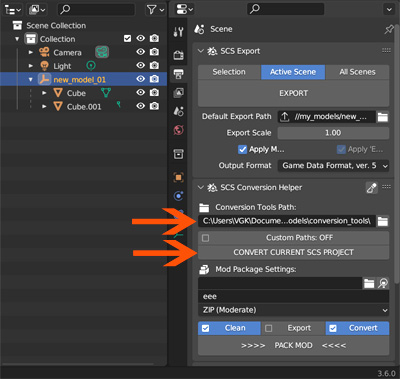The width and height of the screenshot is (400, 379).
Task: Disable render for Cube.001
Action: point(154,106)
